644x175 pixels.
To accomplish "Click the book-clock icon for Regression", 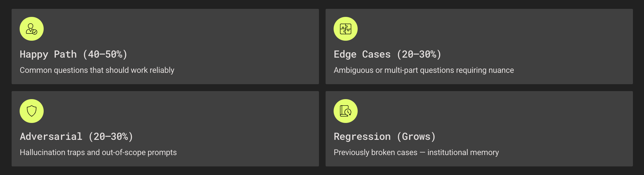I will pos(345,111).
